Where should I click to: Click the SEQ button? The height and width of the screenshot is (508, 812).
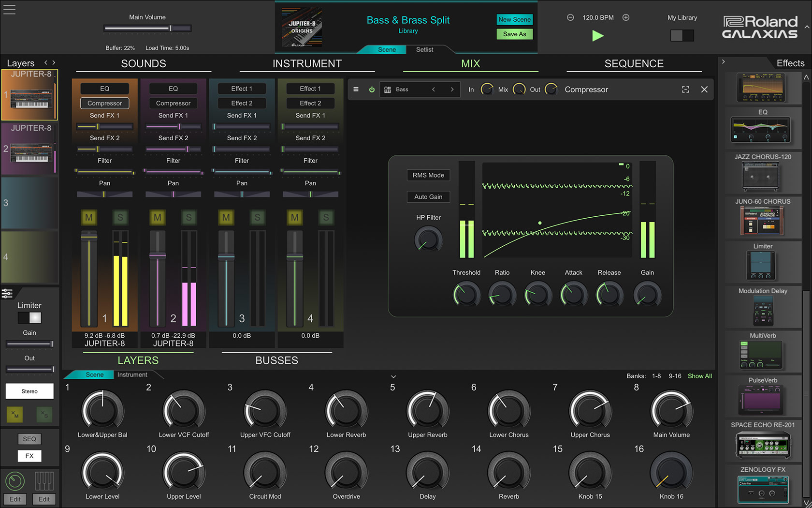click(x=29, y=439)
